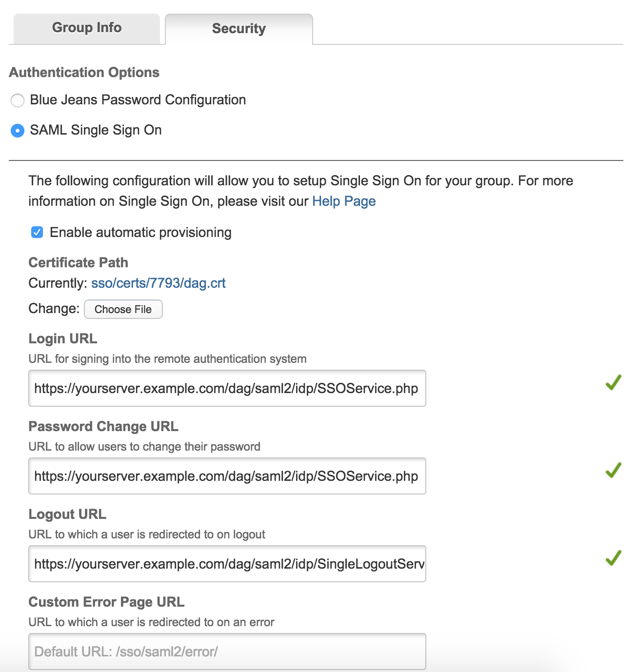637x672 pixels.
Task: Choose Blue Jeans Password Configuration
Action: [x=18, y=100]
